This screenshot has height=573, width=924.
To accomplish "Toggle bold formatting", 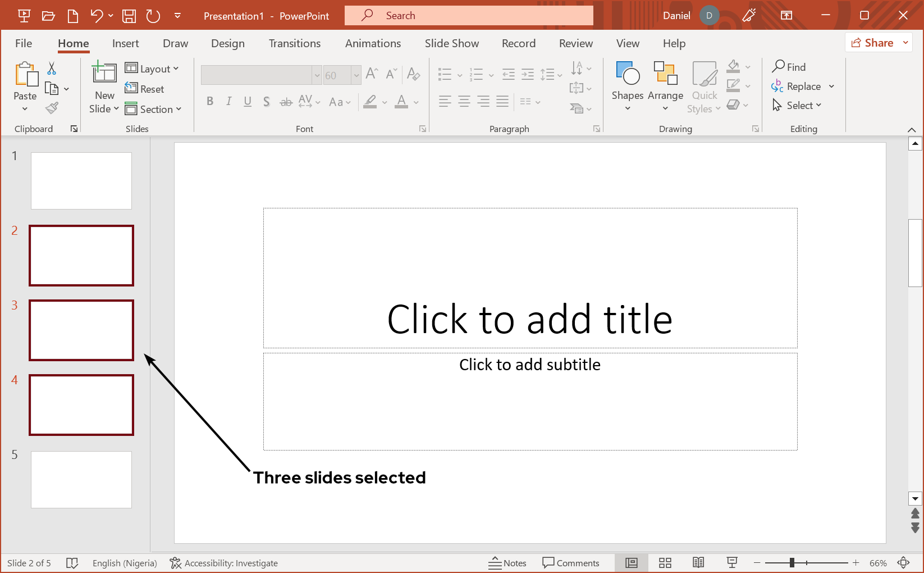I will coord(210,102).
